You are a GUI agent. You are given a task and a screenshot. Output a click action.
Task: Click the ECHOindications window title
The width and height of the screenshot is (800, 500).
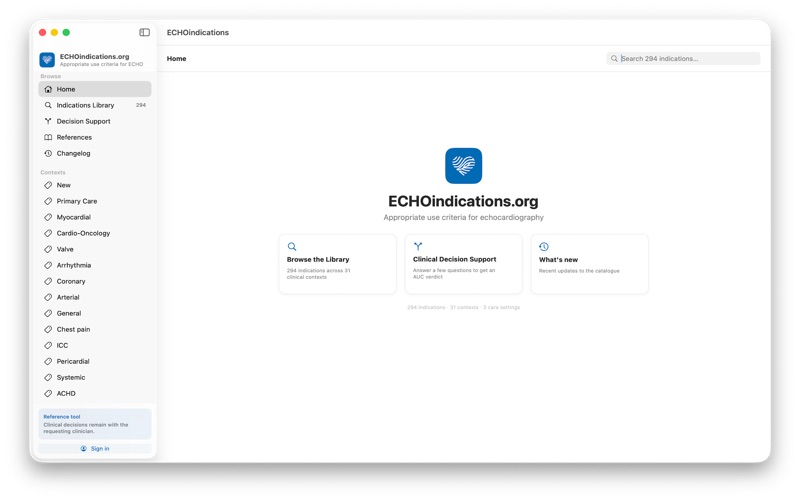pos(197,32)
